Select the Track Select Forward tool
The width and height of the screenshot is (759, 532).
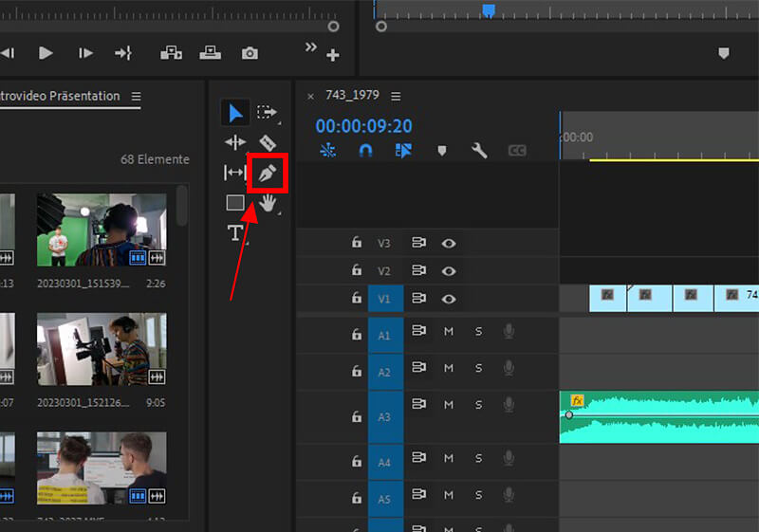coord(267,113)
